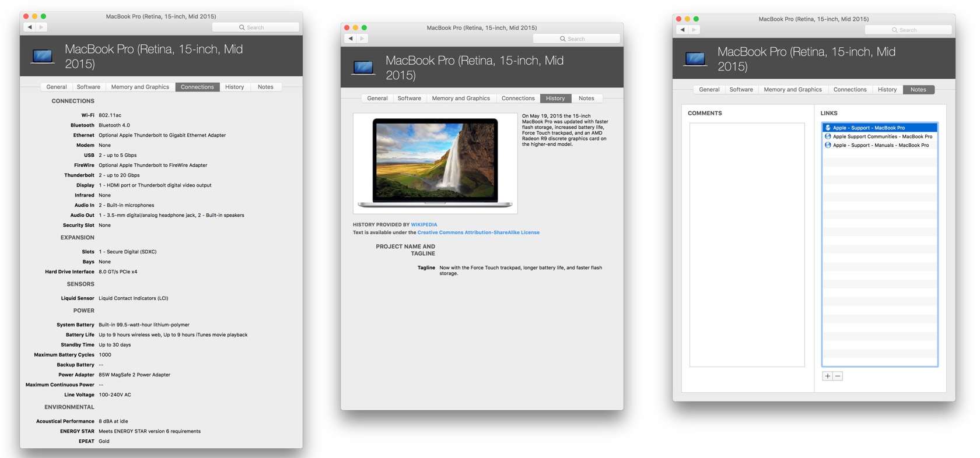The height and width of the screenshot is (458, 980).
Task: Click the Display value about HDMI port
Action: click(x=155, y=185)
